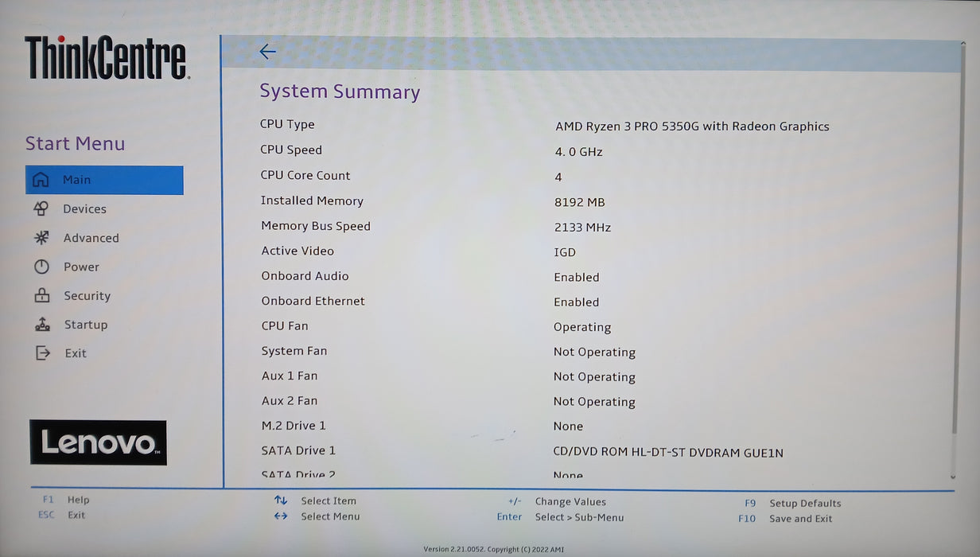Screen dimensions: 980x557
Task: Click the ThinkCentre logo
Action: point(107,58)
